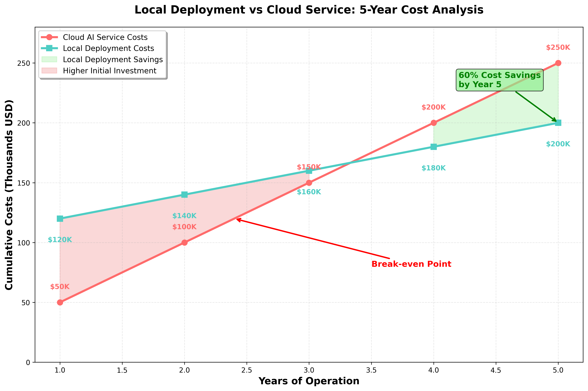Click the local cost square marker at year 2

(184, 194)
